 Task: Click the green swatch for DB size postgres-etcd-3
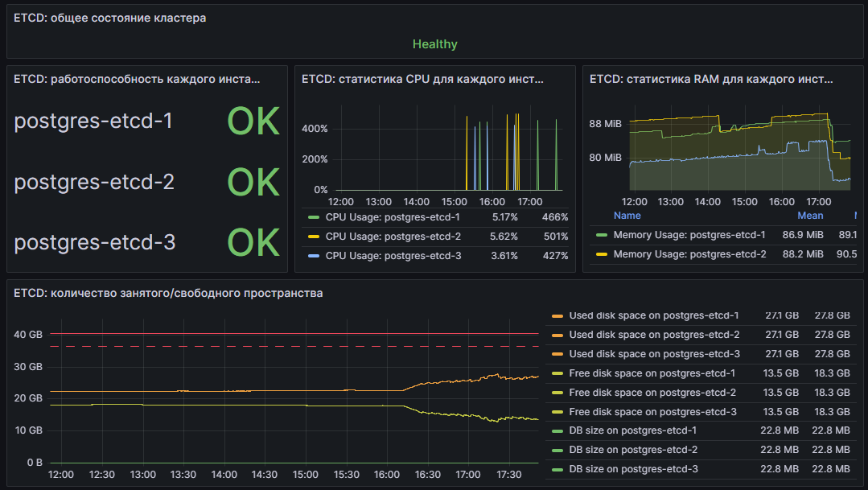click(x=557, y=470)
